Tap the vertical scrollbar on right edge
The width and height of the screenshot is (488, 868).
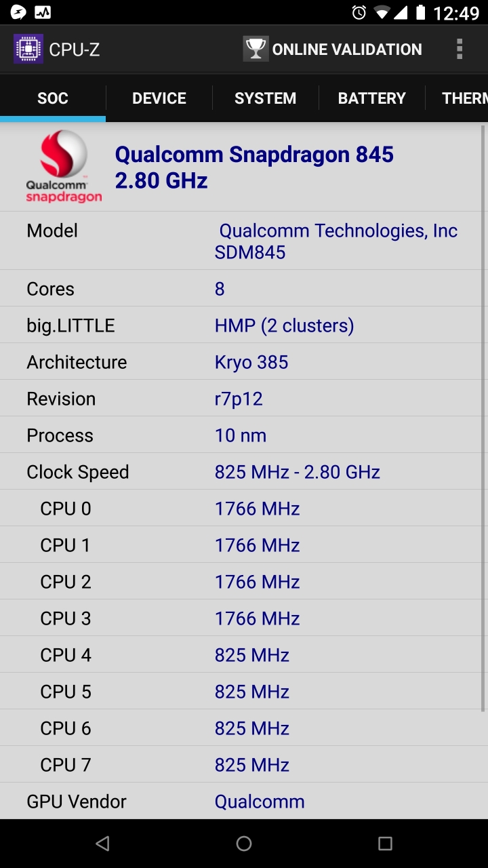[483, 418]
